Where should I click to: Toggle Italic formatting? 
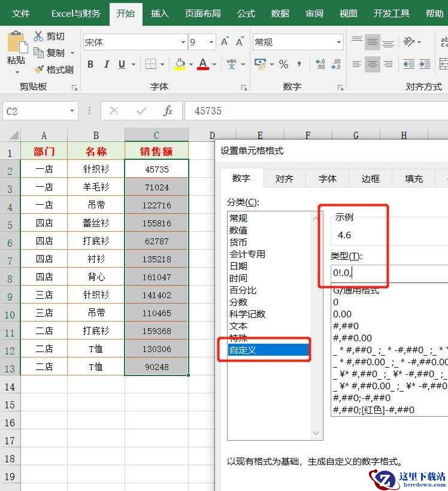click(x=107, y=64)
